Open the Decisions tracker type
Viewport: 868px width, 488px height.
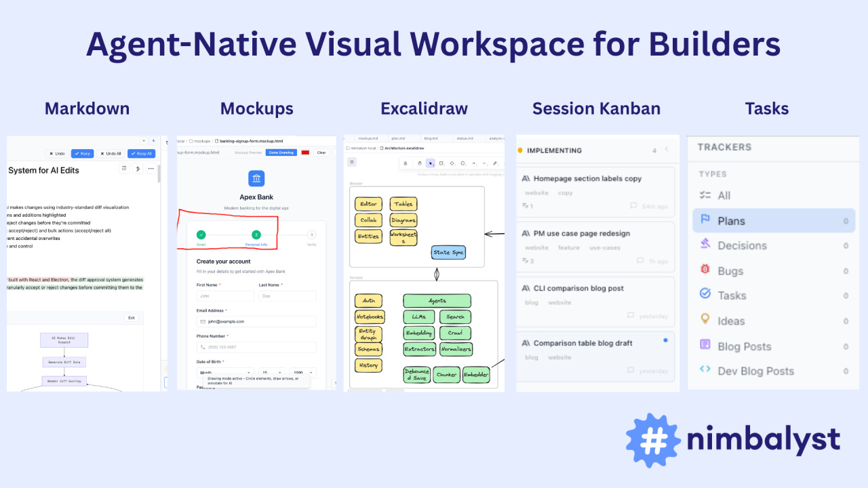[x=774, y=245]
